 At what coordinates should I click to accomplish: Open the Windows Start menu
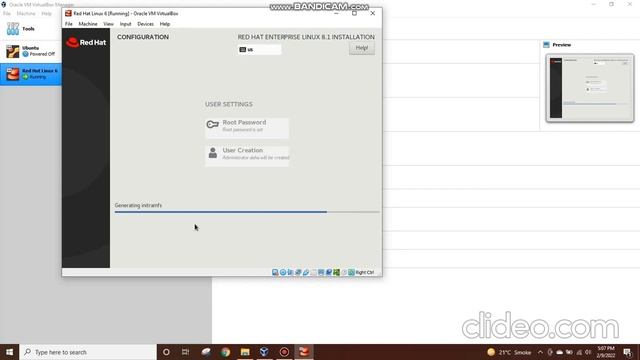(x=9, y=352)
